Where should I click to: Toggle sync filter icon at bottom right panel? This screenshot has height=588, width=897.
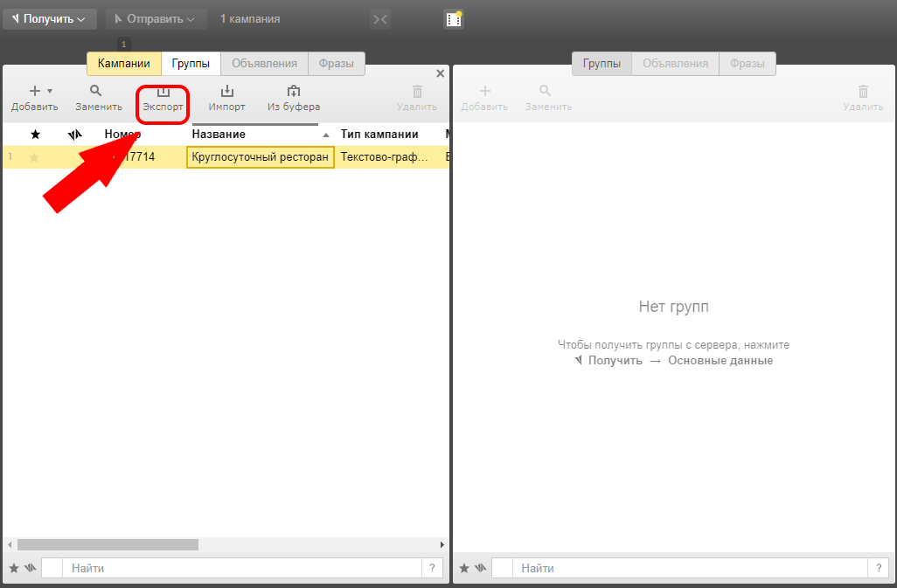[481, 568]
